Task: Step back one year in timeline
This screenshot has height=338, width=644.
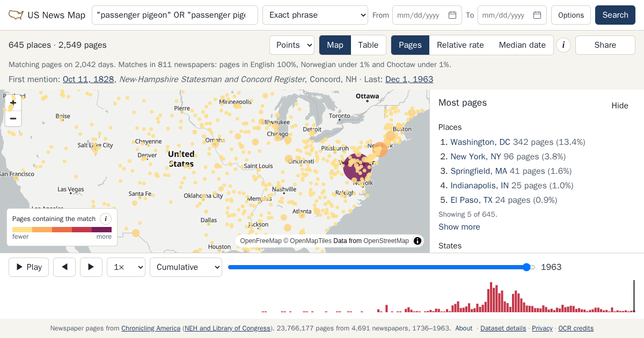Action: tap(64, 267)
